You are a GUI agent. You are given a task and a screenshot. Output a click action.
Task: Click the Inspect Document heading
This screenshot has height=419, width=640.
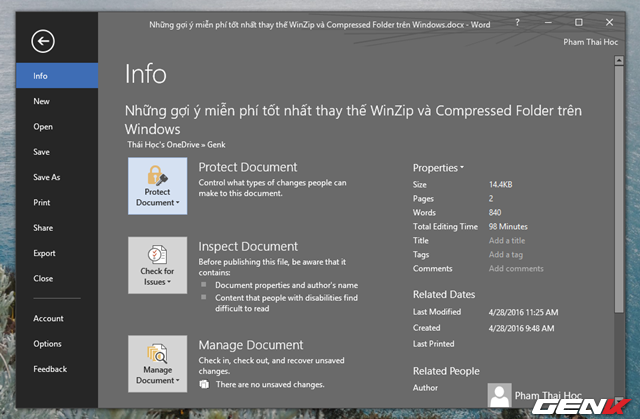pos(248,246)
